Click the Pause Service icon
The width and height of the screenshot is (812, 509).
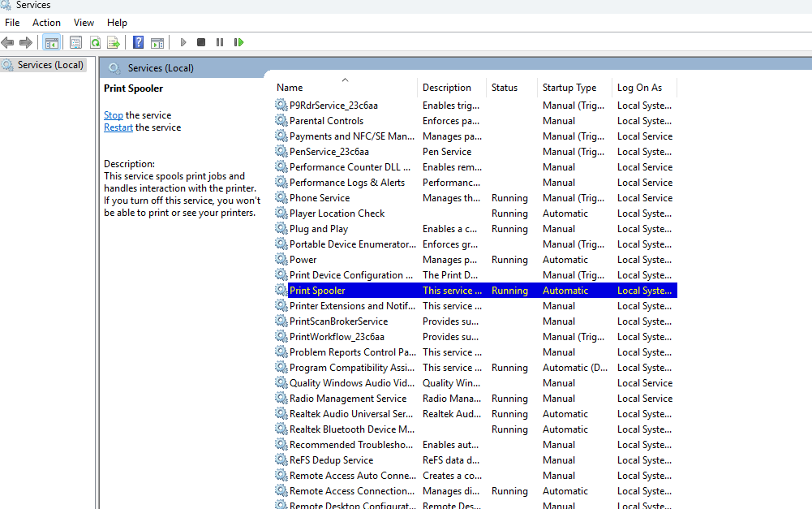coord(220,42)
